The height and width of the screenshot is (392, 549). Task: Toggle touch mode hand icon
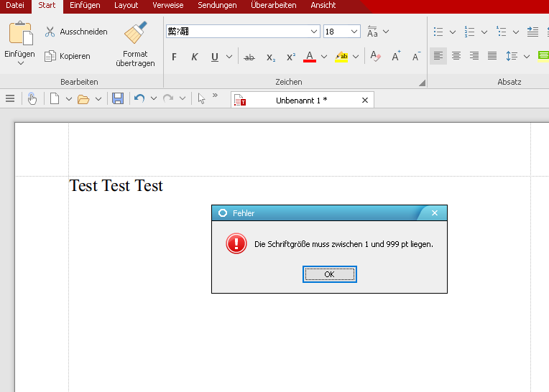tap(32, 98)
